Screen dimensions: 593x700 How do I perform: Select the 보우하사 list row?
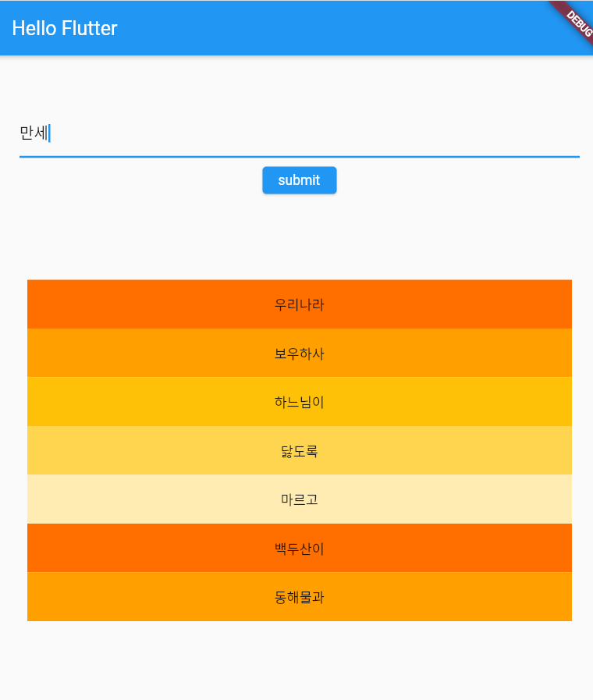(299, 353)
